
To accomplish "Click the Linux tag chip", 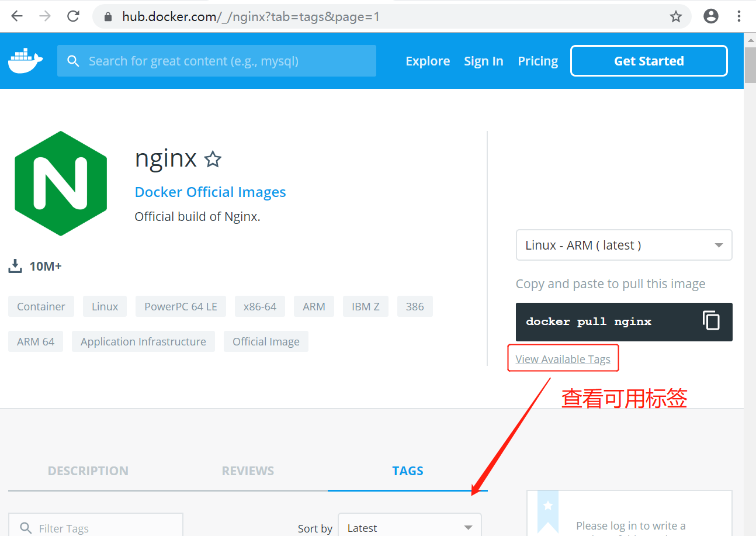I will coord(105,306).
